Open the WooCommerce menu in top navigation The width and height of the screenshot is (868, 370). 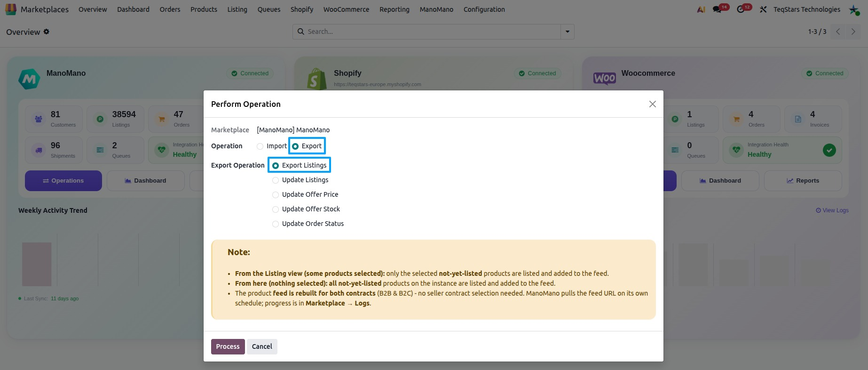click(x=347, y=9)
